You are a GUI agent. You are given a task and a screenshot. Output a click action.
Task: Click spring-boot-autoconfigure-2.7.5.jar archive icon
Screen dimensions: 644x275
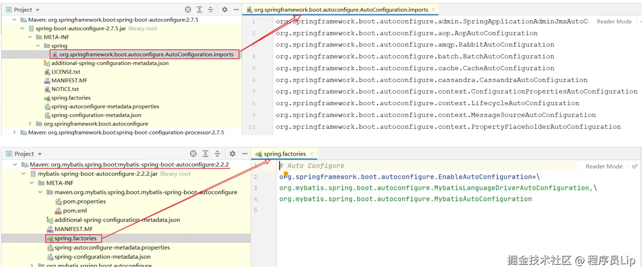(x=32, y=28)
